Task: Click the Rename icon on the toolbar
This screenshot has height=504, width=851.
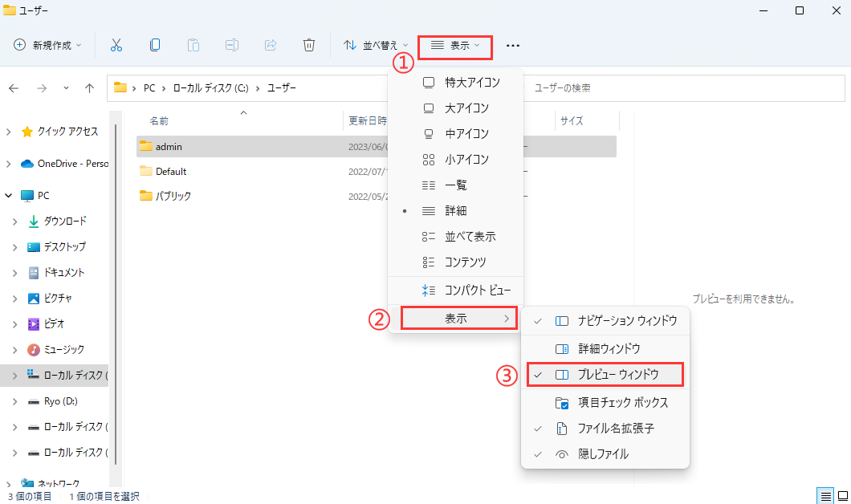Action: click(232, 45)
